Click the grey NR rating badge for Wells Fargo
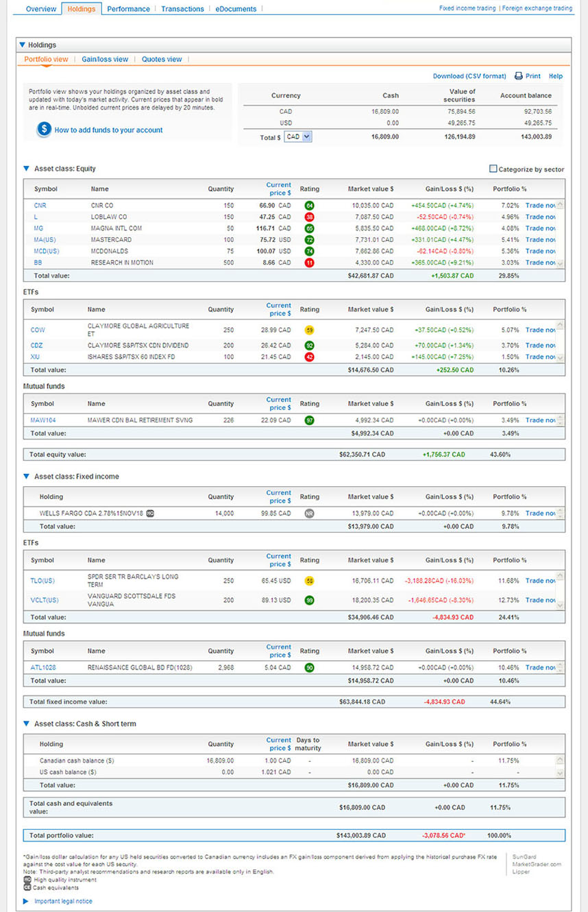 pyautogui.click(x=310, y=514)
